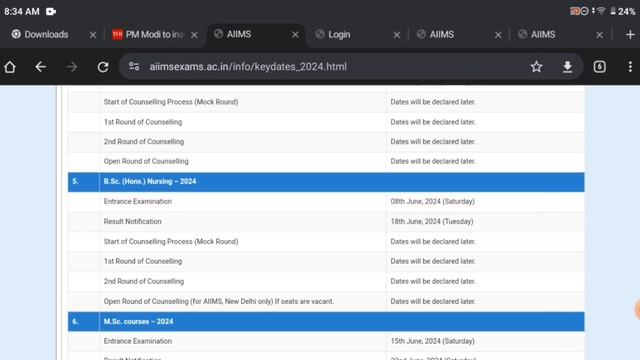Select Result Notification under B.Sc. Nursing

point(133,221)
